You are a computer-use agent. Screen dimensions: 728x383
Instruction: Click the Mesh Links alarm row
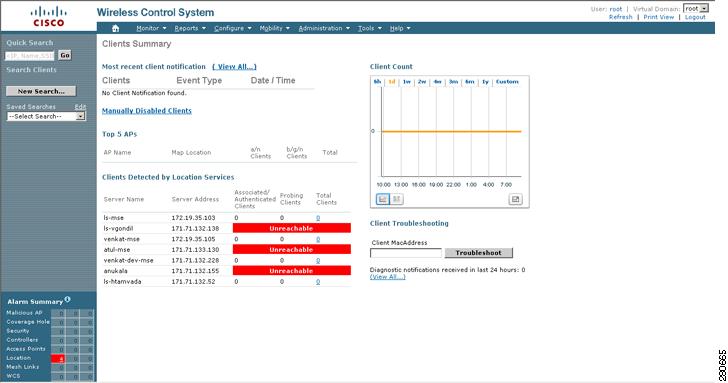click(x=50, y=367)
